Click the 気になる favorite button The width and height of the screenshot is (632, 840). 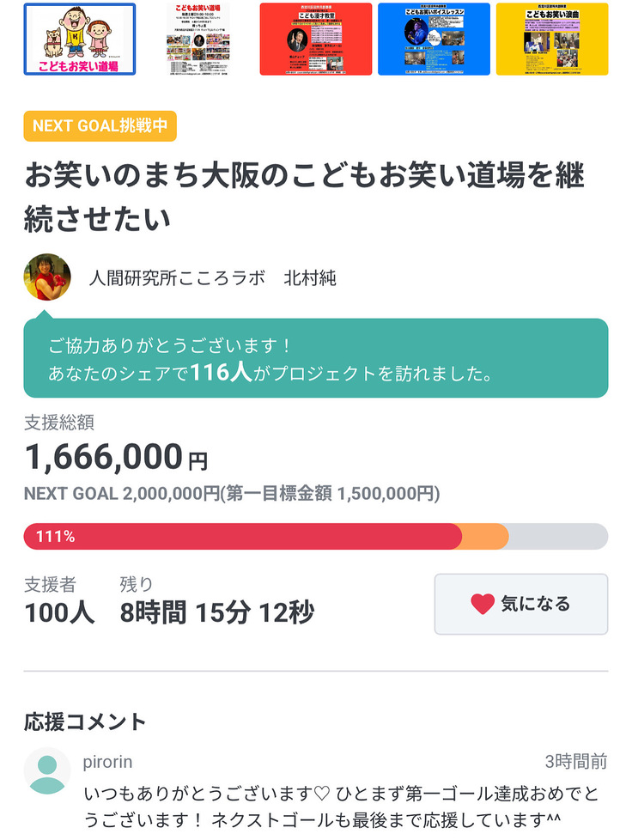point(520,604)
